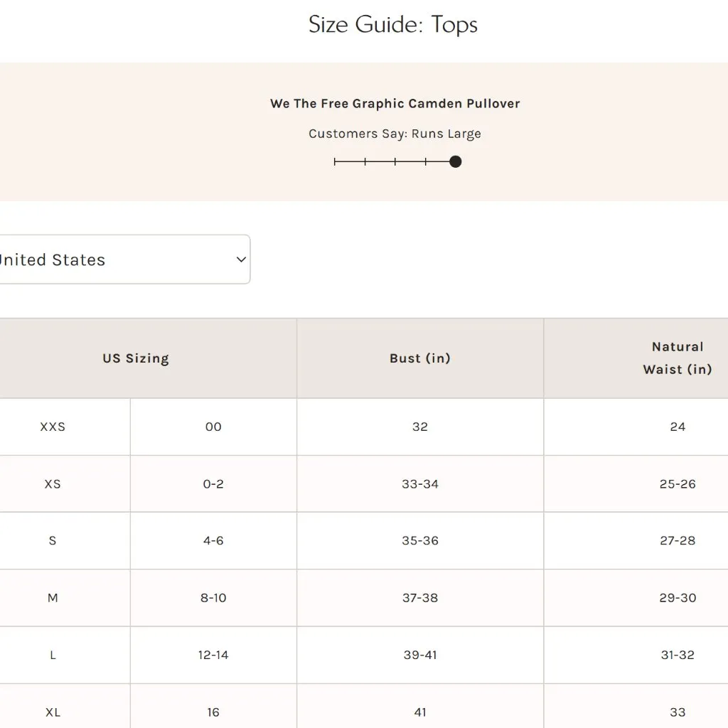Screen dimensions: 728x728
Task: Click the Natural Waist (in) column header
Action: (677, 358)
